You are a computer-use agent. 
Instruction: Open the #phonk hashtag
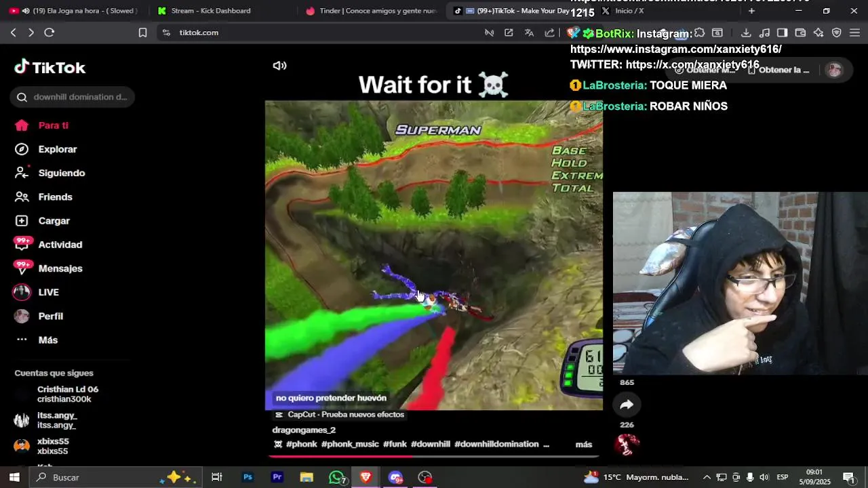point(301,444)
